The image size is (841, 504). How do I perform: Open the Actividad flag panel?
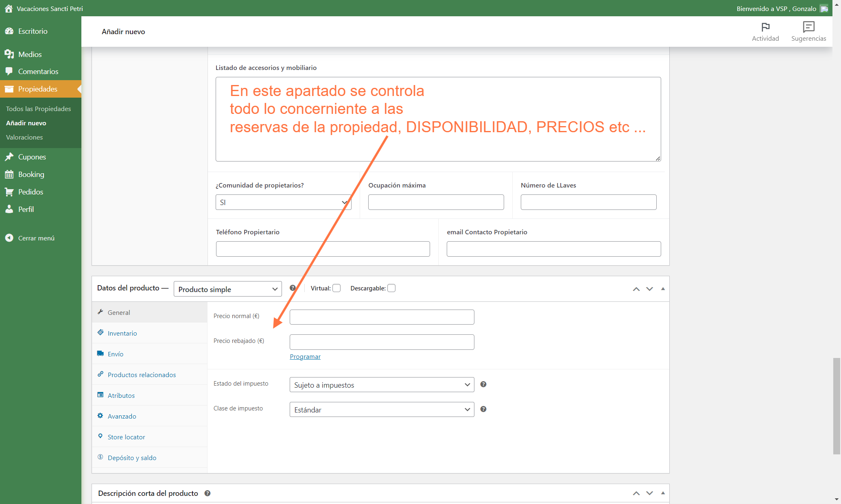tap(765, 32)
